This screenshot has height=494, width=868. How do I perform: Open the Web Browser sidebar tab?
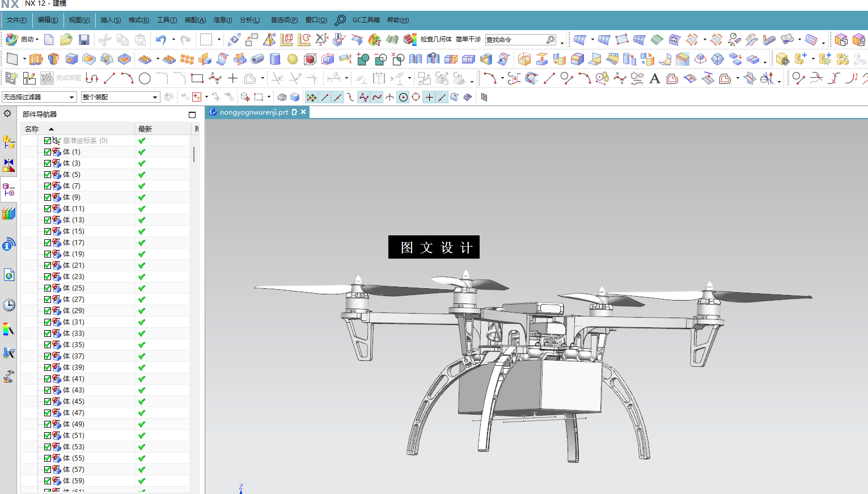(x=9, y=275)
